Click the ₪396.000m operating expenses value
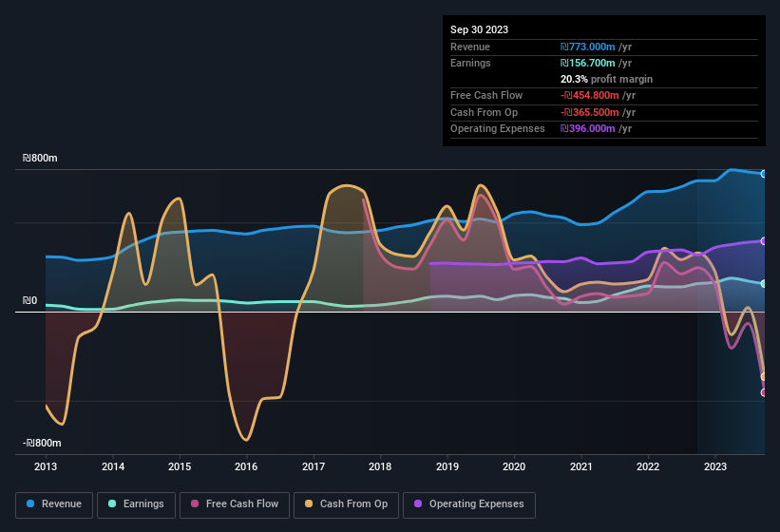 [x=587, y=129]
